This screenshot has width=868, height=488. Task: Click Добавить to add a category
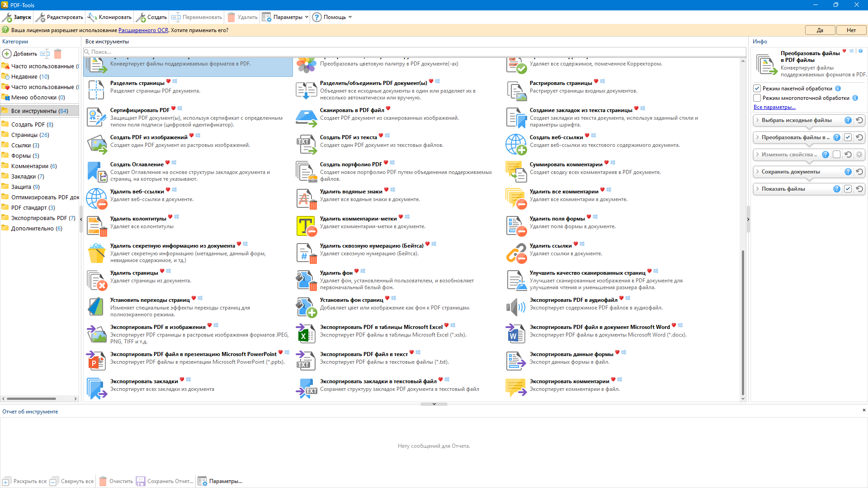[20, 54]
